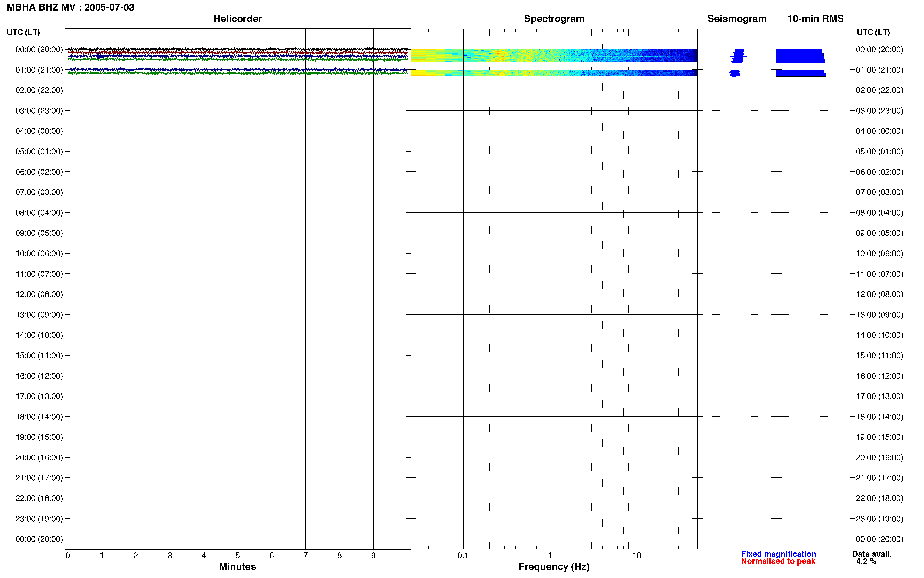The width and height of the screenshot is (924, 578).
Task: Click right axis label 05:00 (01:00)
Action: tap(879, 151)
